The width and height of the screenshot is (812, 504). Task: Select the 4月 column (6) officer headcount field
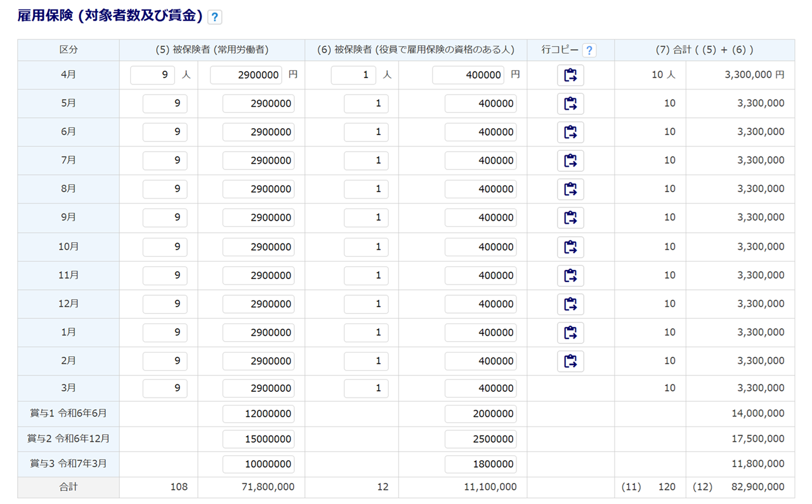[x=353, y=75]
